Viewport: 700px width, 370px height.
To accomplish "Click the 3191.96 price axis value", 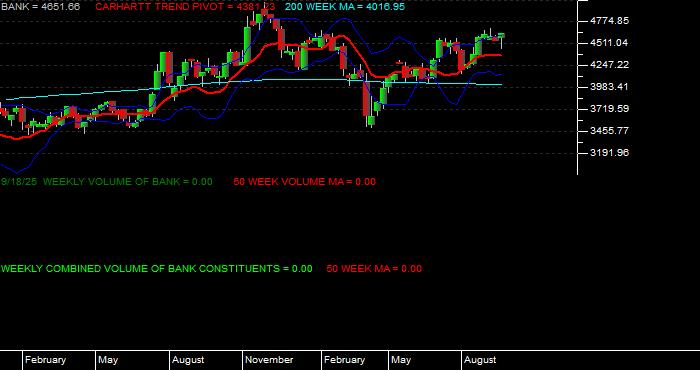I will (x=609, y=153).
